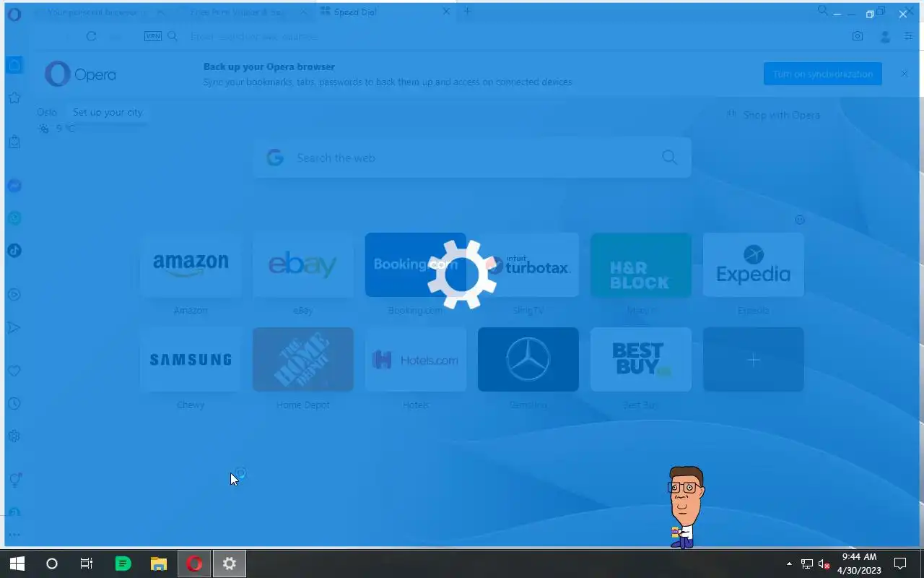Add a site with the plus tile
Screen dimensions: 924x578
[754, 359]
